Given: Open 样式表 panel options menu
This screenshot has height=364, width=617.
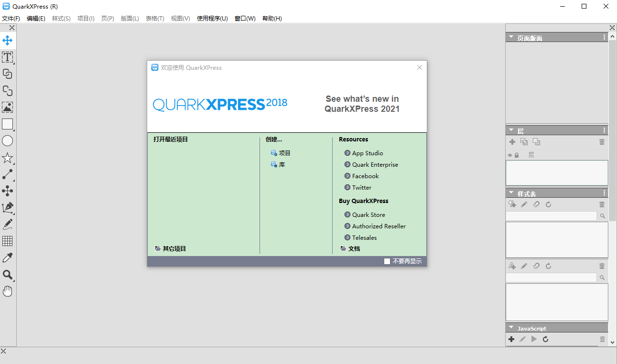Looking at the screenshot, I should pos(605,193).
